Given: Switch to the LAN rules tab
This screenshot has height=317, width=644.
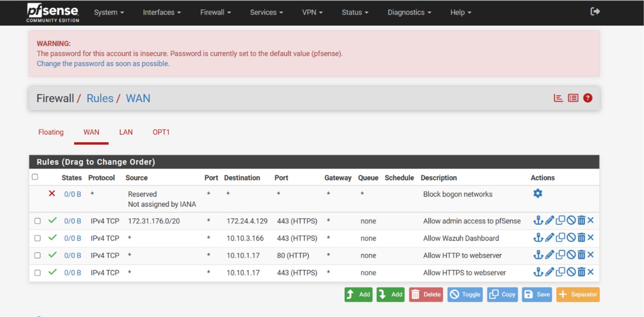Looking at the screenshot, I should (x=126, y=132).
